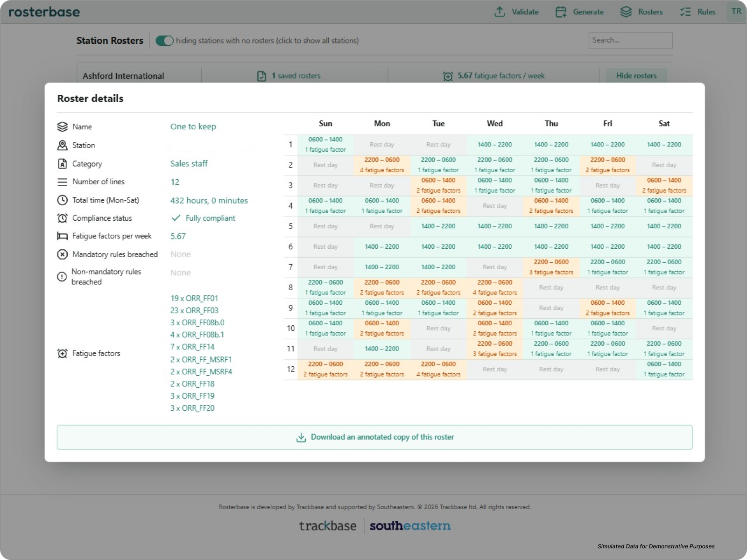Click the 432 hours, 0 minutes value

click(x=209, y=201)
